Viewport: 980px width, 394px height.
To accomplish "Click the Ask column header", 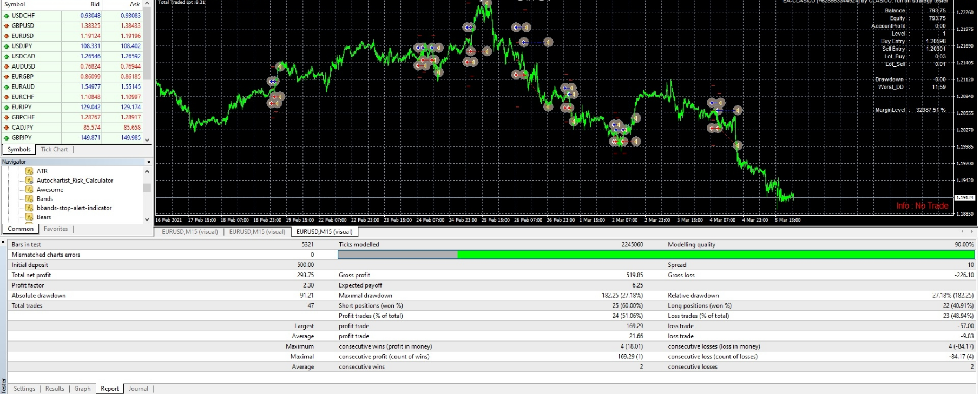I will (135, 4).
